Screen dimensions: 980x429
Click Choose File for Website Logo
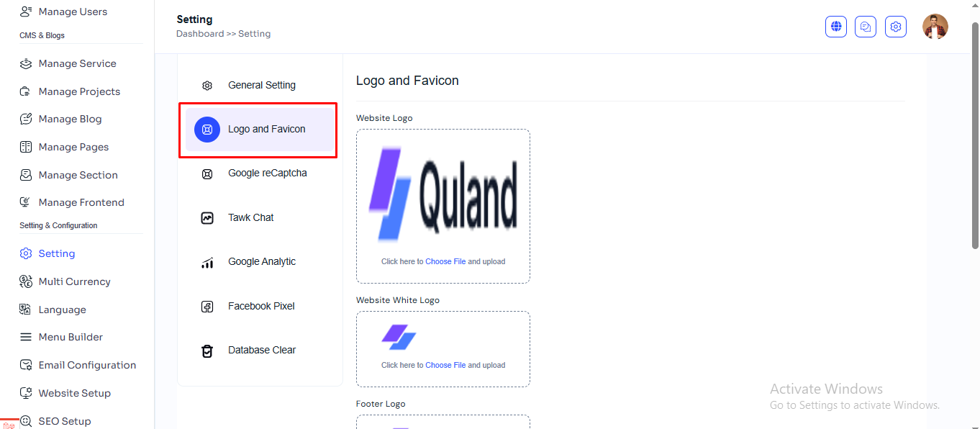[x=445, y=261]
